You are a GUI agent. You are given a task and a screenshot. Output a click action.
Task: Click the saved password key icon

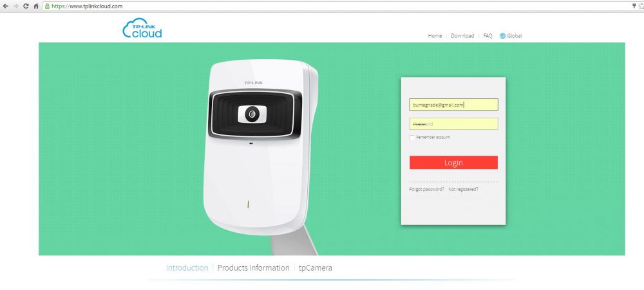pos(634,6)
